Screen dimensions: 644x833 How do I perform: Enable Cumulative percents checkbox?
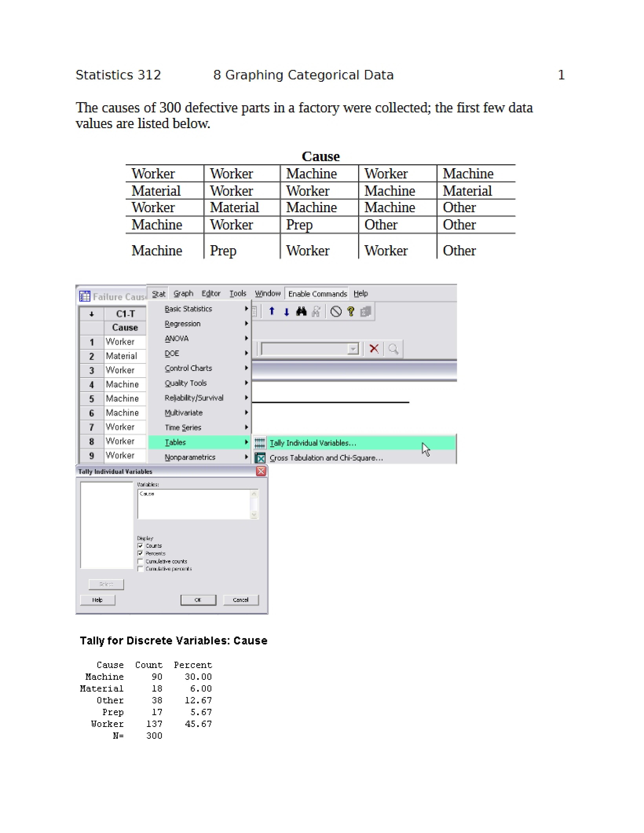[140, 569]
